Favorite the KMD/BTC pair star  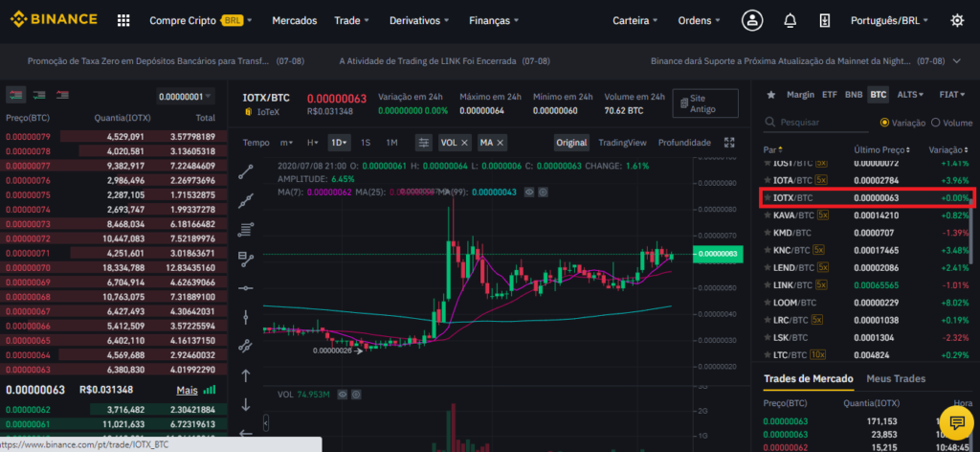click(768, 233)
